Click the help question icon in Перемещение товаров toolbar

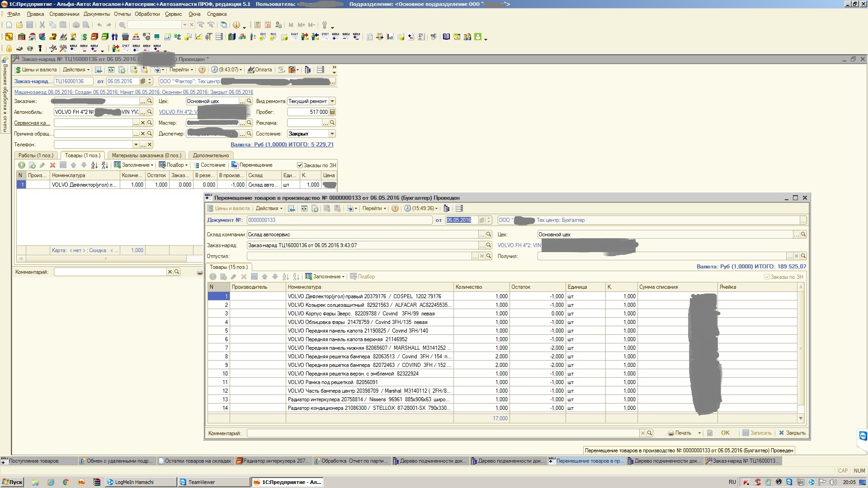pyautogui.click(x=395, y=208)
